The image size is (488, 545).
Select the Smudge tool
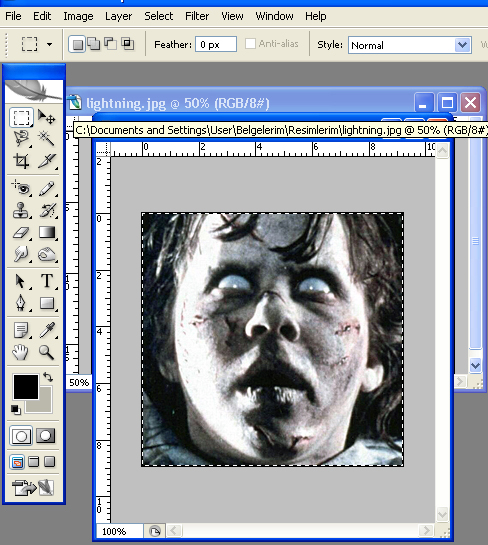pyautogui.click(x=21, y=254)
